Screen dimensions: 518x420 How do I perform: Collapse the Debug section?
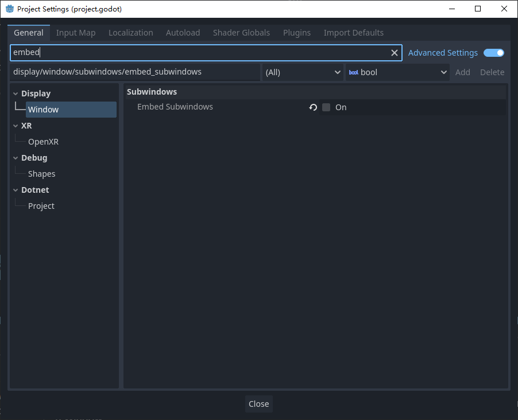(x=16, y=157)
